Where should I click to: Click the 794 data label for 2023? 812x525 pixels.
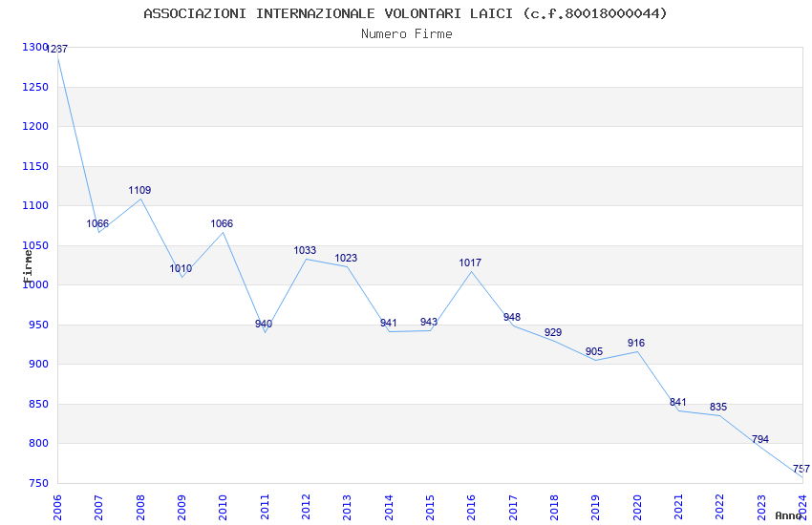[x=760, y=439]
